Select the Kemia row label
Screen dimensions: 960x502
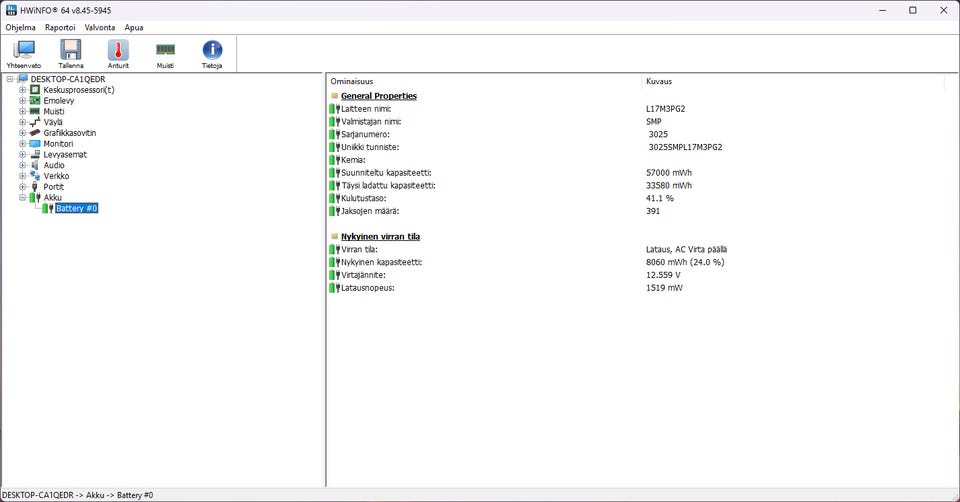click(353, 160)
